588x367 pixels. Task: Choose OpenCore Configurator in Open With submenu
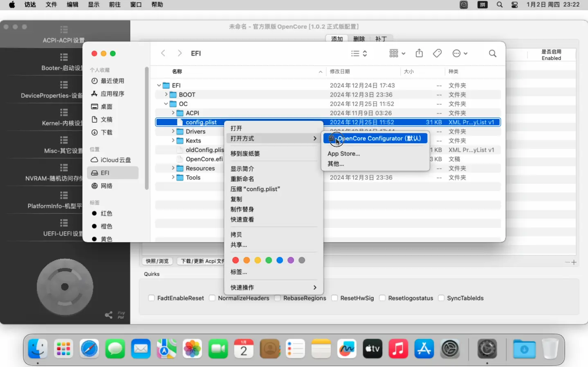[x=375, y=138]
